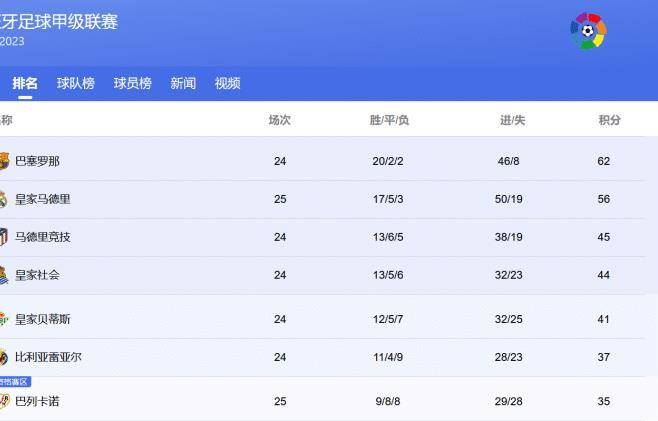Click Villarreal's goals 28/23

(509, 357)
